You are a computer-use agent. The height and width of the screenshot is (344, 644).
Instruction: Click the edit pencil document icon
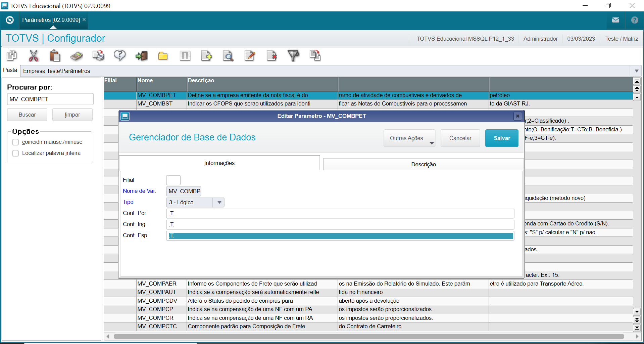click(x=250, y=55)
